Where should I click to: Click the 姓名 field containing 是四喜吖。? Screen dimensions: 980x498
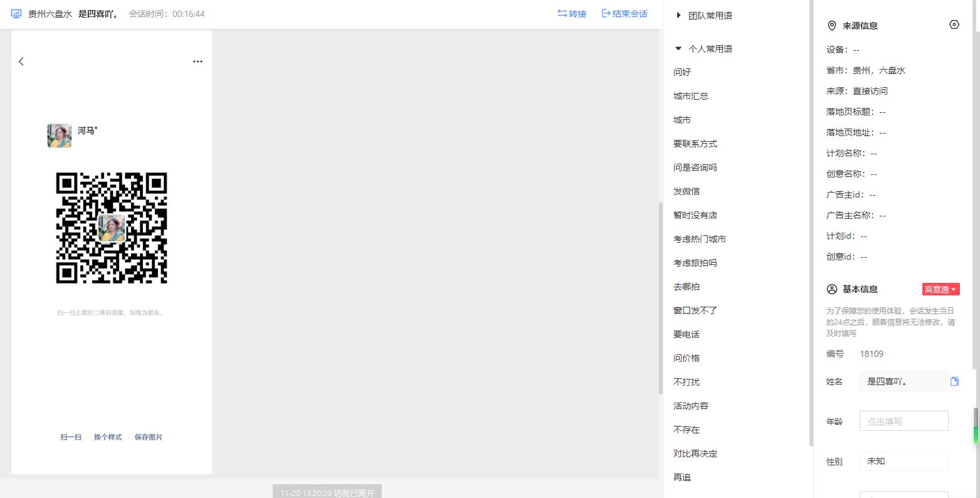904,381
